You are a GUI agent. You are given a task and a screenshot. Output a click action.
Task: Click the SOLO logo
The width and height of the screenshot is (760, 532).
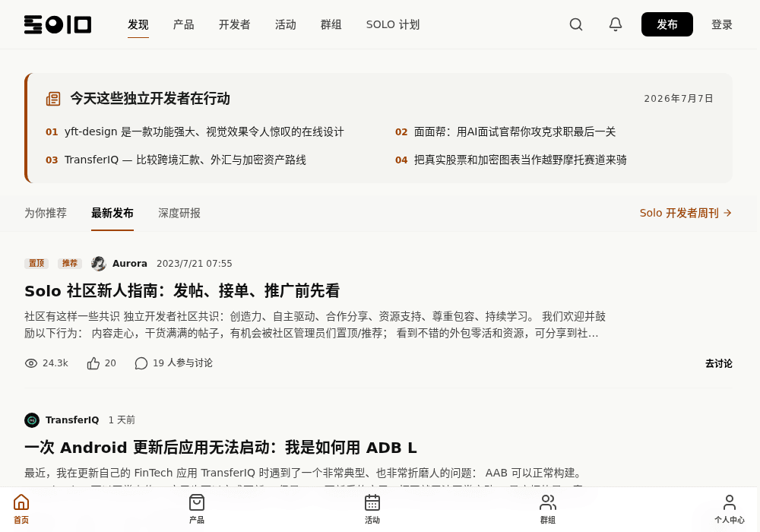point(58,25)
